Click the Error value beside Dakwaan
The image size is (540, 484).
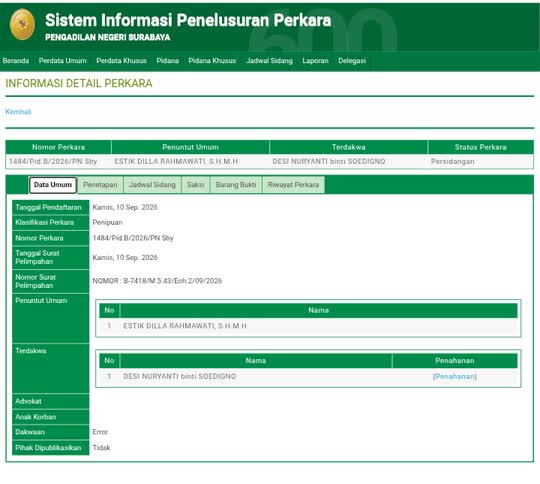(100, 432)
